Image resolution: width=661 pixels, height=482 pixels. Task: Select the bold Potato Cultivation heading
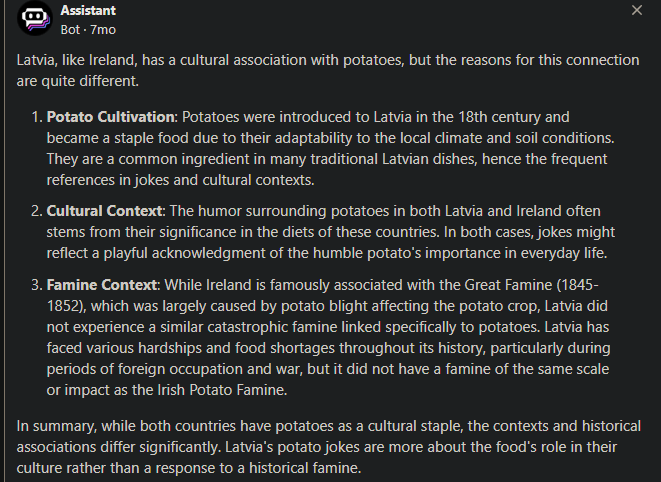coord(110,117)
